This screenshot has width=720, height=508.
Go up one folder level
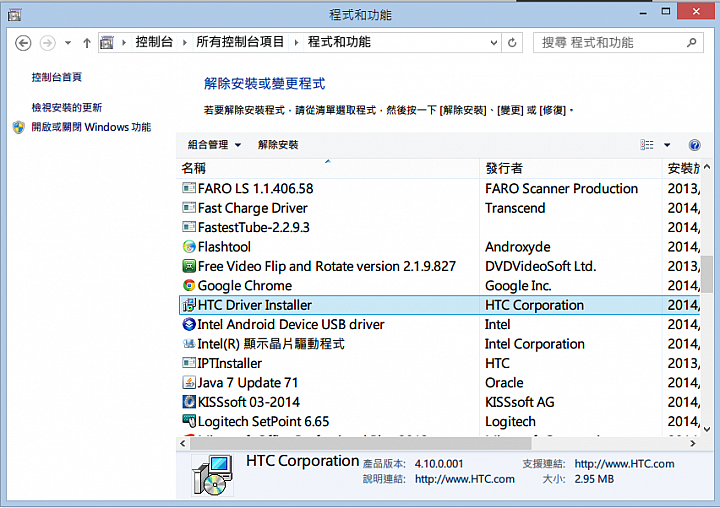[87, 43]
